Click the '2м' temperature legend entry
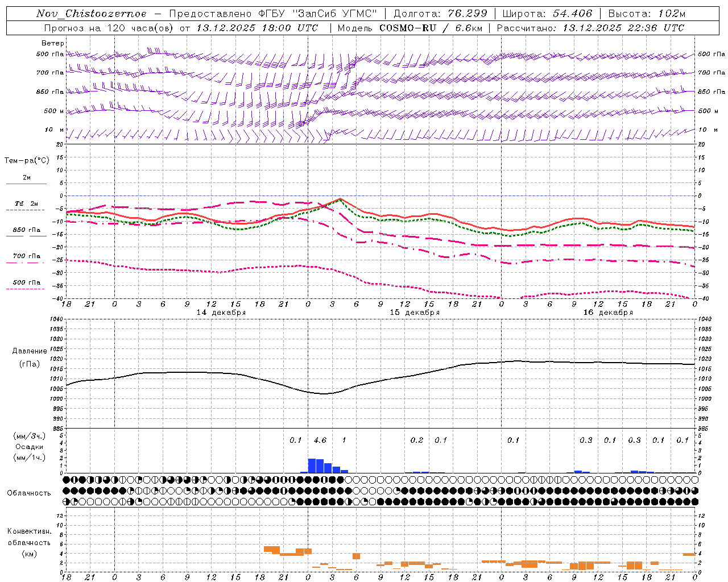The image size is (728, 582). click(x=27, y=178)
